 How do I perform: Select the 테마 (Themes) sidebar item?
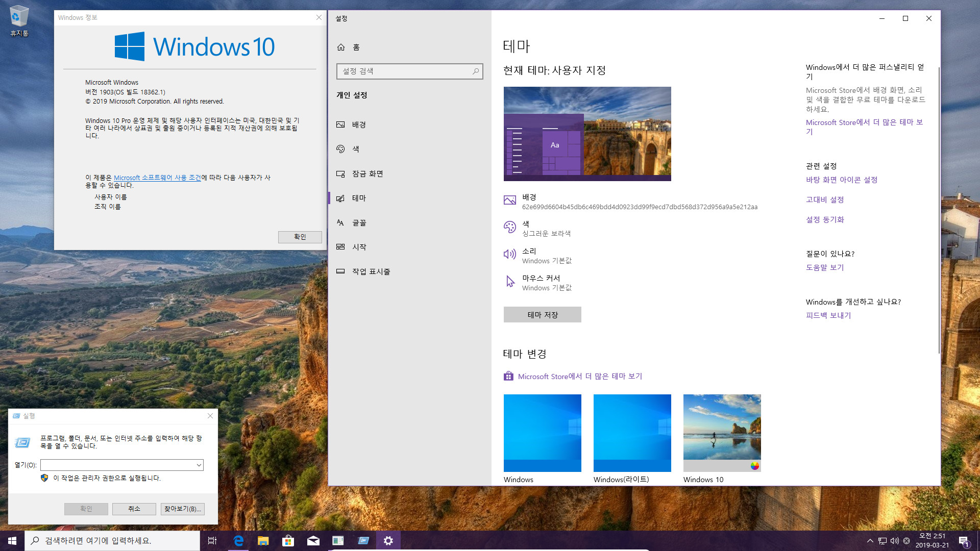(410, 198)
